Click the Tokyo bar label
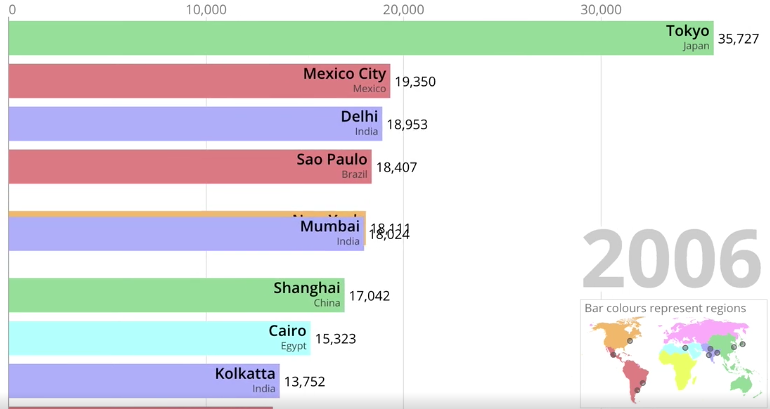The image size is (770, 409). click(x=687, y=31)
